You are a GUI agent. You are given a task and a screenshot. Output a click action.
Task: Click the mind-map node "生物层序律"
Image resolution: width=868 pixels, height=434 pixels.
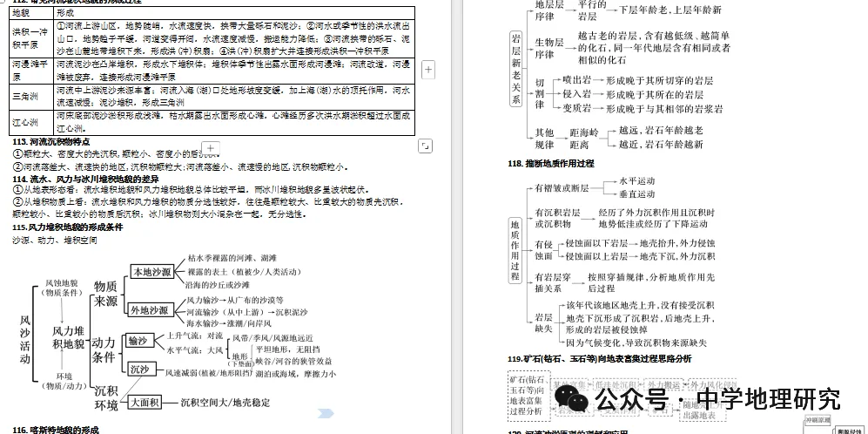click(548, 49)
